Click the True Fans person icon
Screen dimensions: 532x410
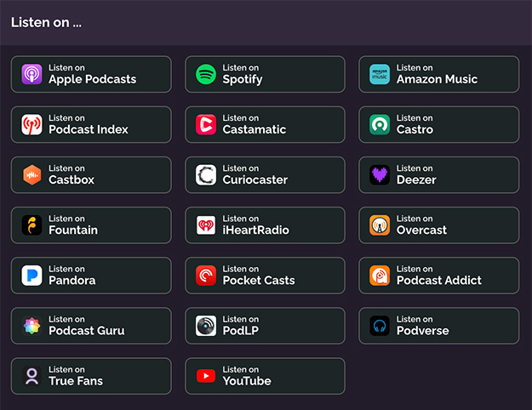coord(31,376)
